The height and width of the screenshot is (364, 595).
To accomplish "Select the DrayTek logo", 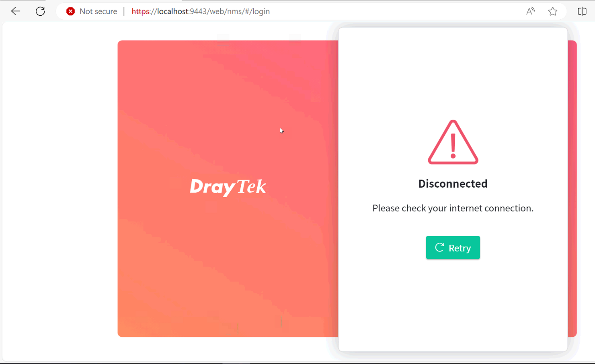I will tap(228, 187).
